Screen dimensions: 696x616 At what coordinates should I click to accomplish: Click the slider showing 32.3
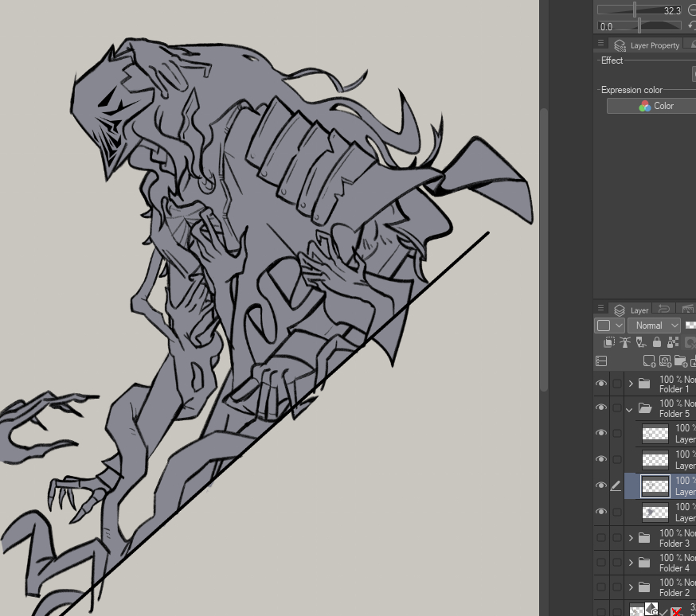[x=637, y=10]
